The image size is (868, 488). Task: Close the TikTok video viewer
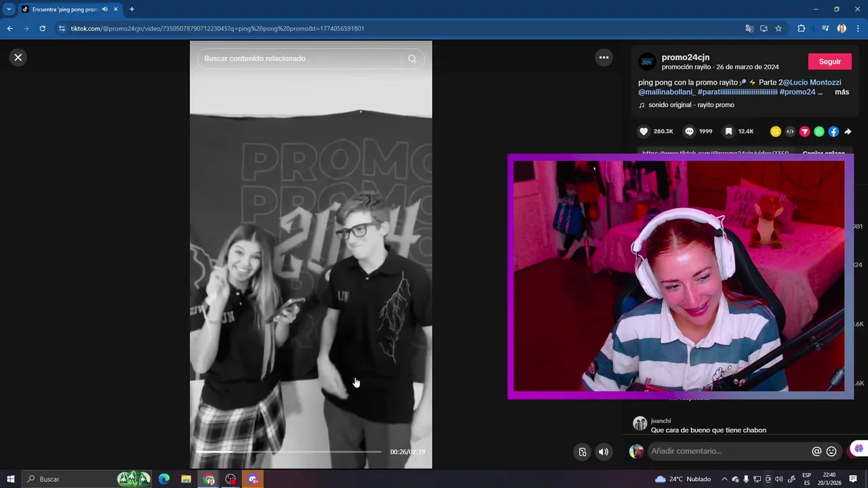click(18, 58)
